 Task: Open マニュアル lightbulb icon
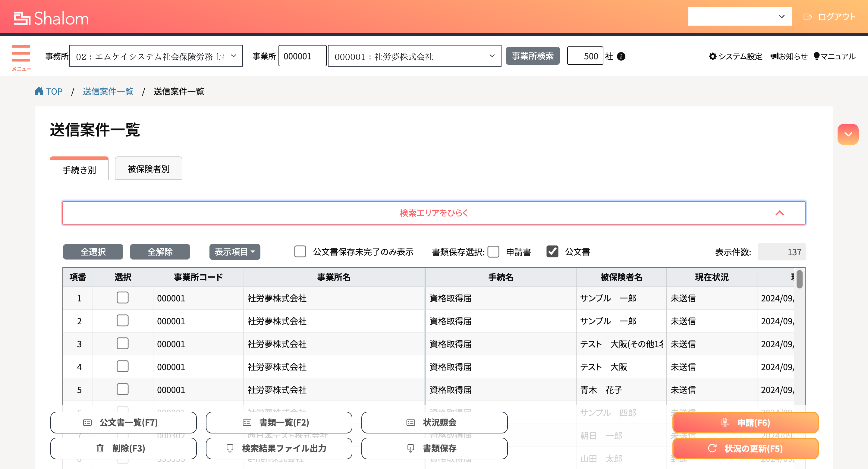(x=816, y=56)
